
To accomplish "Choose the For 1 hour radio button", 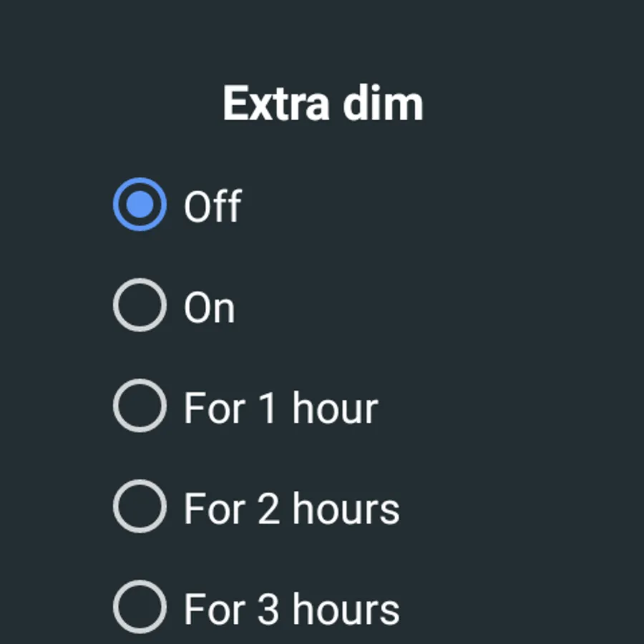I will (x=140, y=406).
